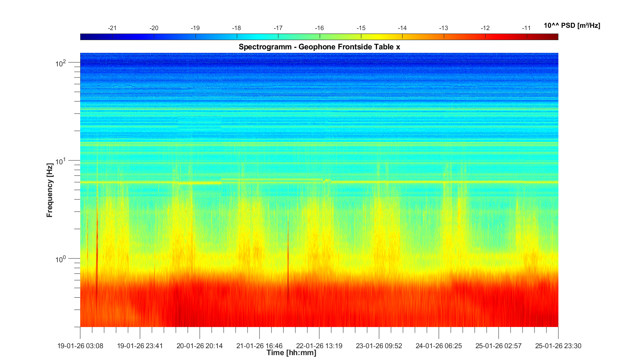Select the -11 colorbar tick label
The image size is (617, 364).
click(526, 28)
